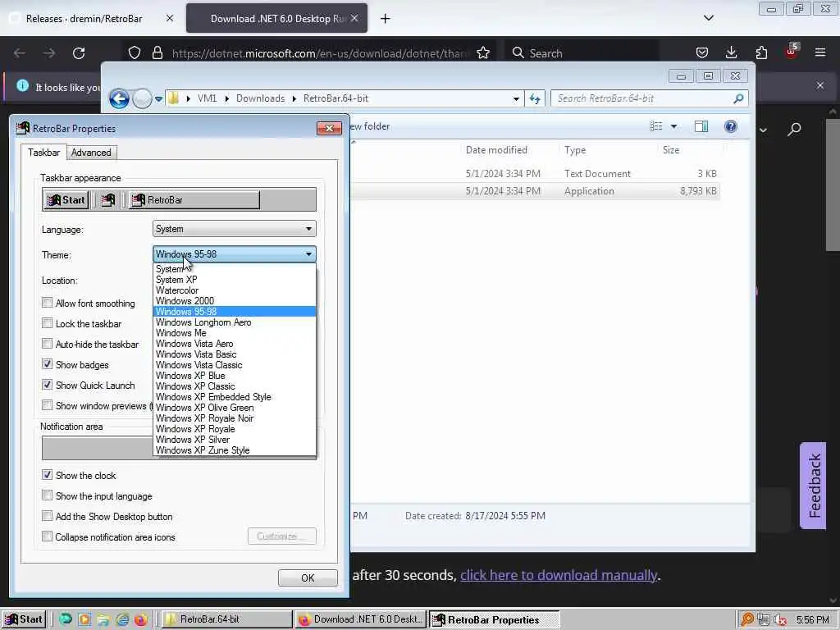Open a new Firefox tab
Viewport: 840px width, 630px height.
[386, 19]
